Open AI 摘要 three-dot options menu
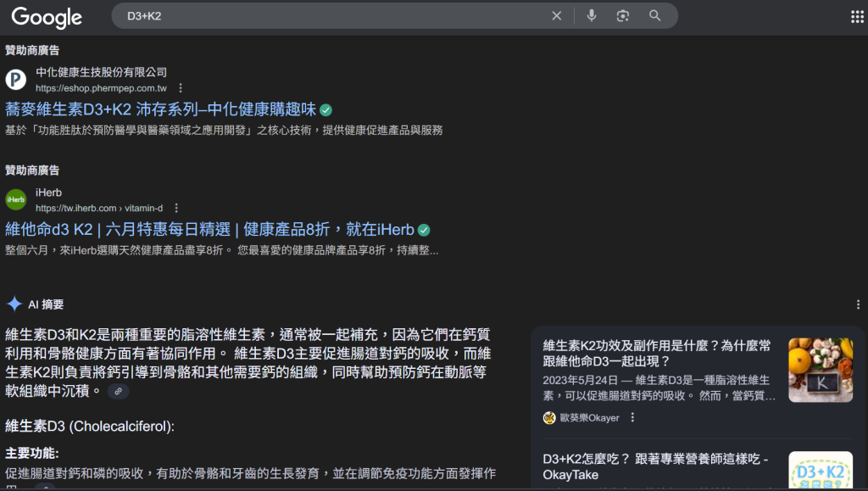This screenshot has height=491, width=868. [x=858, y=304]
